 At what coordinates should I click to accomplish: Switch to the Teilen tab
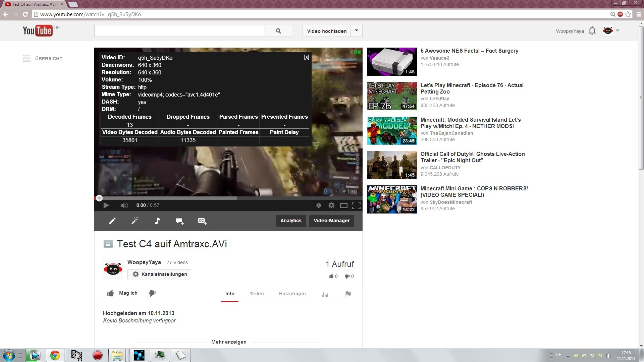257,294
